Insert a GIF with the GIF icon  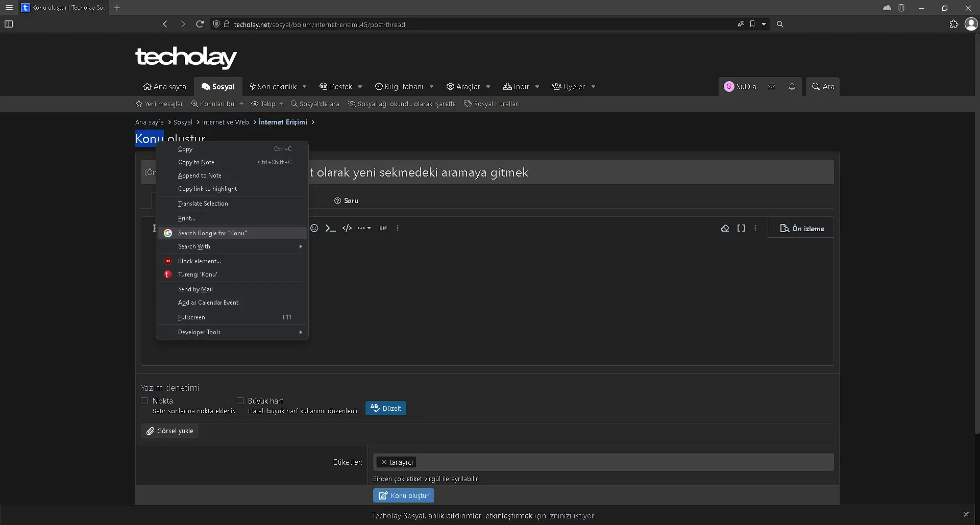coord(383,228)
